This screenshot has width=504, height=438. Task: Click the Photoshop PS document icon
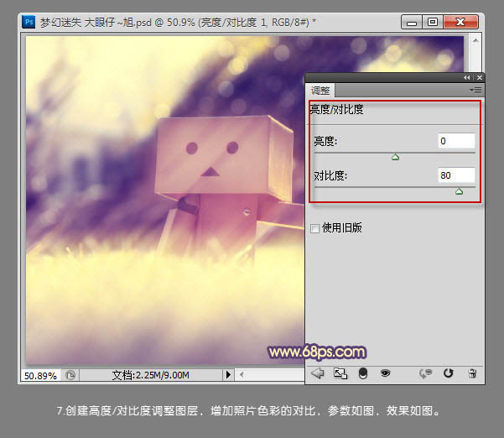29,20
